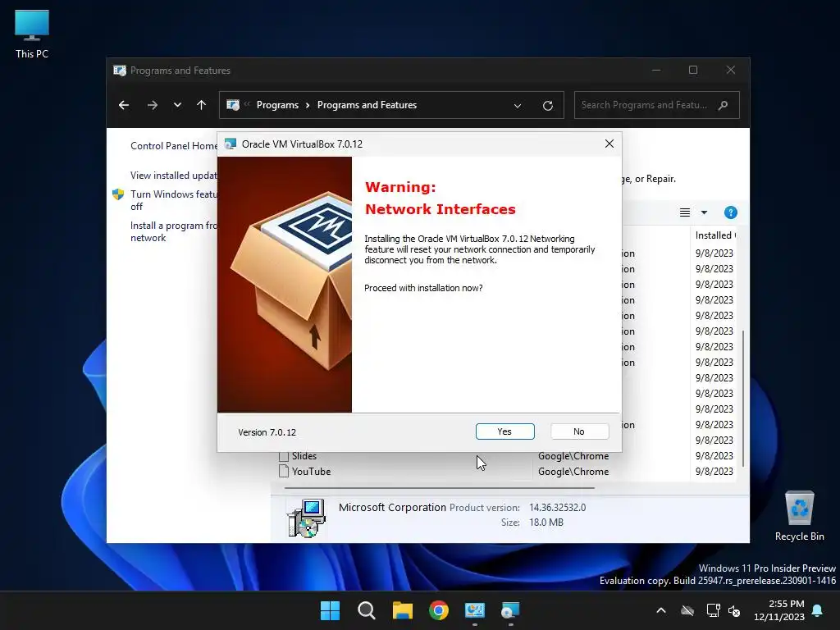Click the YouTube file icon in list

pyautogui.click(x=284, y=472)
